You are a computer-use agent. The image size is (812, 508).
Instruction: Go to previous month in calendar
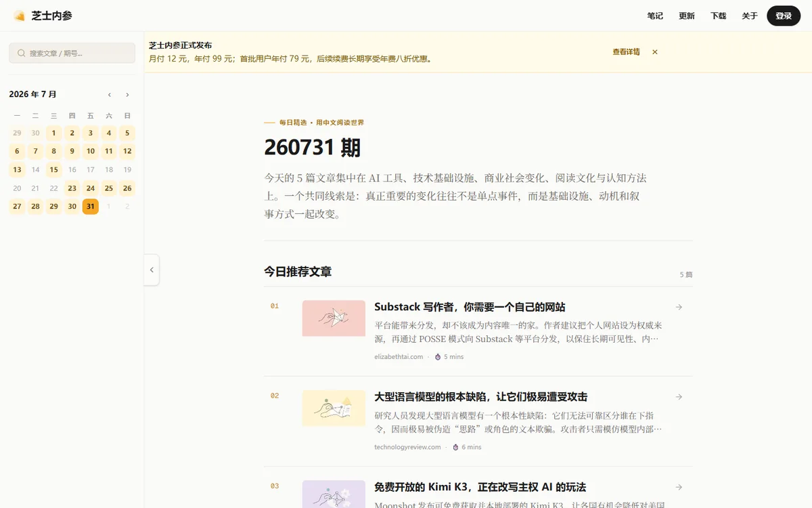pyautogui.click(x=110, y=95)
